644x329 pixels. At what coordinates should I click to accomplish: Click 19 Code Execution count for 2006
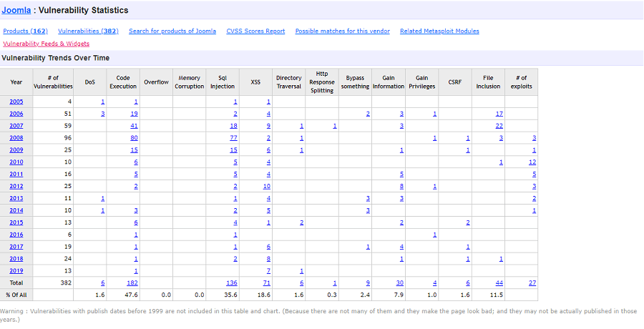pyautogui.click(x=135, y=114)
